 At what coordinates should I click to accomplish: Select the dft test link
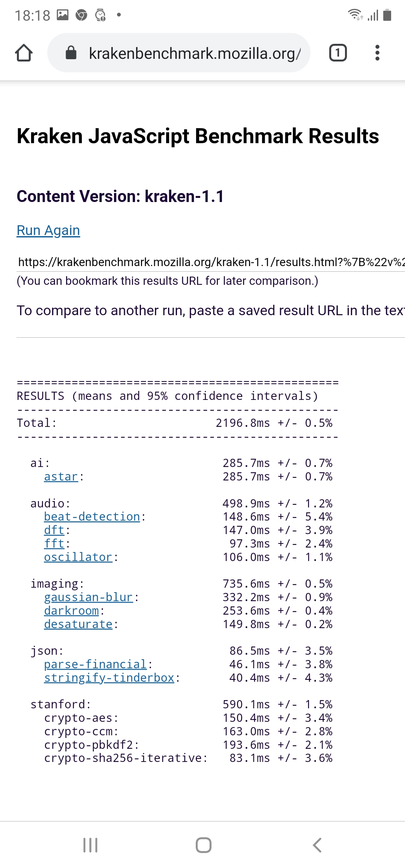[x=54, y=530]
